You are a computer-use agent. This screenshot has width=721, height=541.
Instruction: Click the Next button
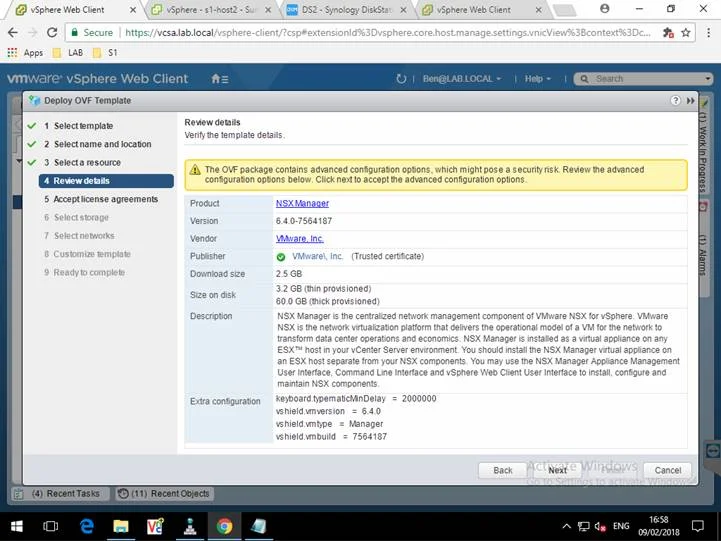pyautogui.click(x=557, y=470)
